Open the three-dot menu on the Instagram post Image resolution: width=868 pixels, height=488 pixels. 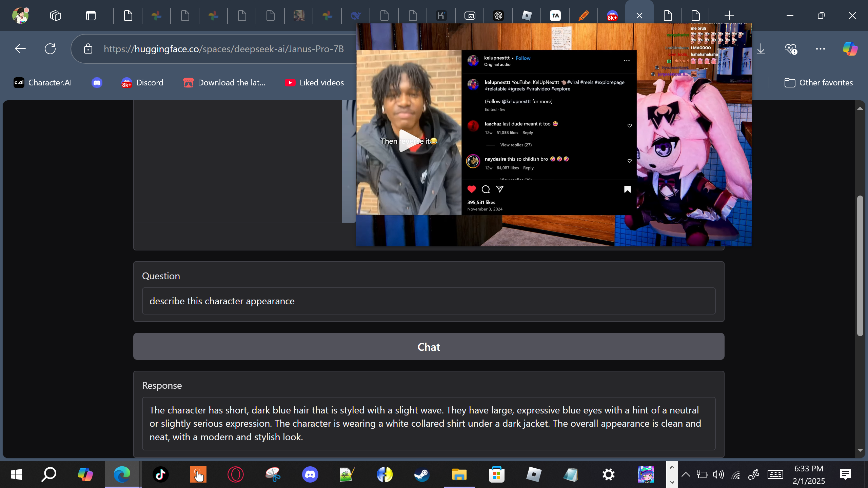point(627,61)
